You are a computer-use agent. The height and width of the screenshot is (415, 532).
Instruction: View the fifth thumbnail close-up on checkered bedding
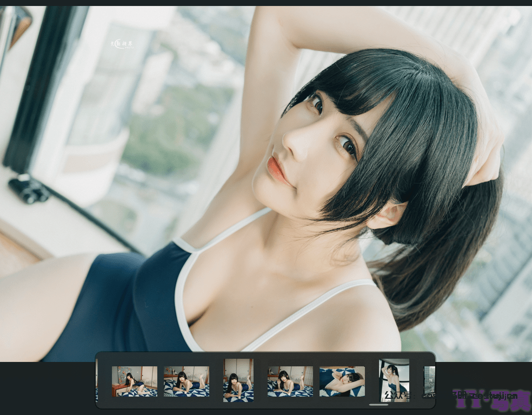click(342, 381)
